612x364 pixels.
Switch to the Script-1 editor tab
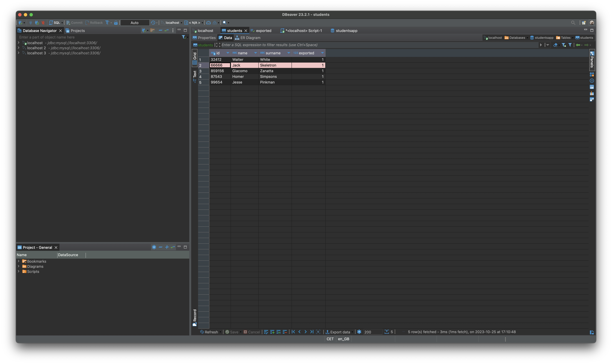click(301, 31)
